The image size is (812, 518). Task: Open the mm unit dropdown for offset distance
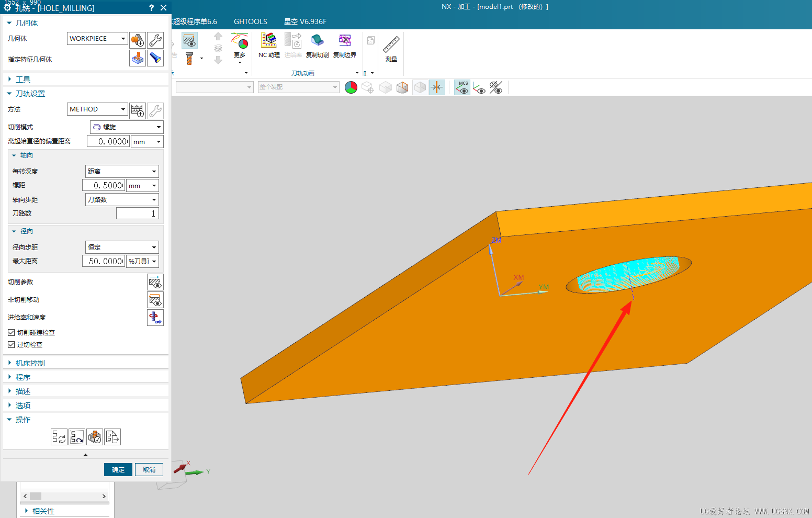coord(148,142)
